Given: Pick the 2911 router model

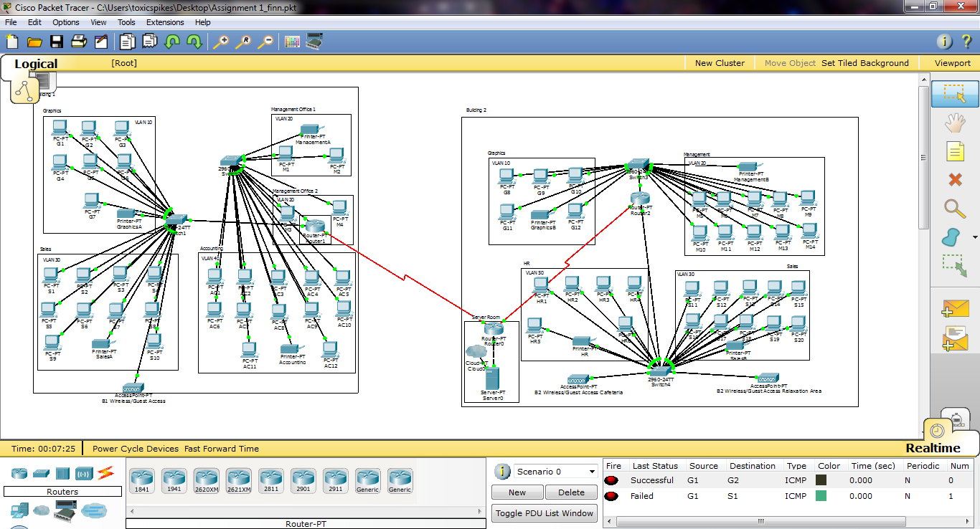Looking at the screenshot, I should point(336,481).
